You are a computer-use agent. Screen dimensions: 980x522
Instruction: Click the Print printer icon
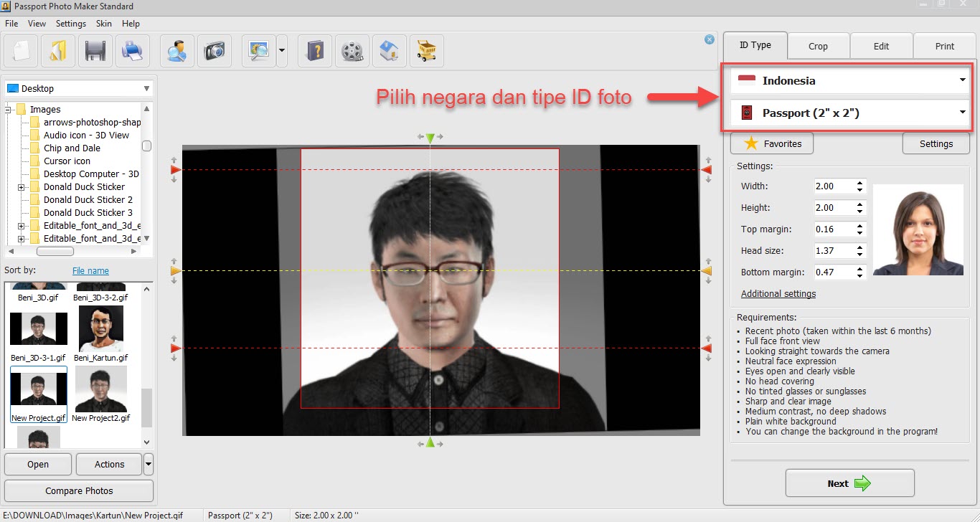coord(133,51)
